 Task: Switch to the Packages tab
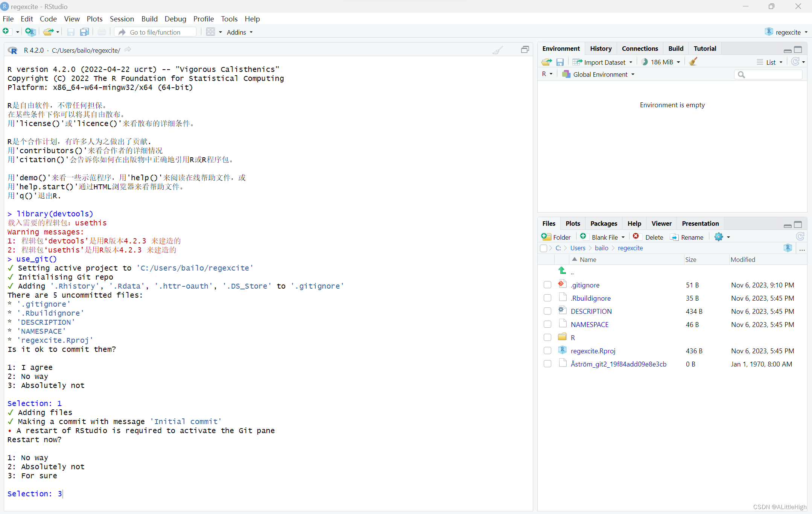(x=604, y=224)
